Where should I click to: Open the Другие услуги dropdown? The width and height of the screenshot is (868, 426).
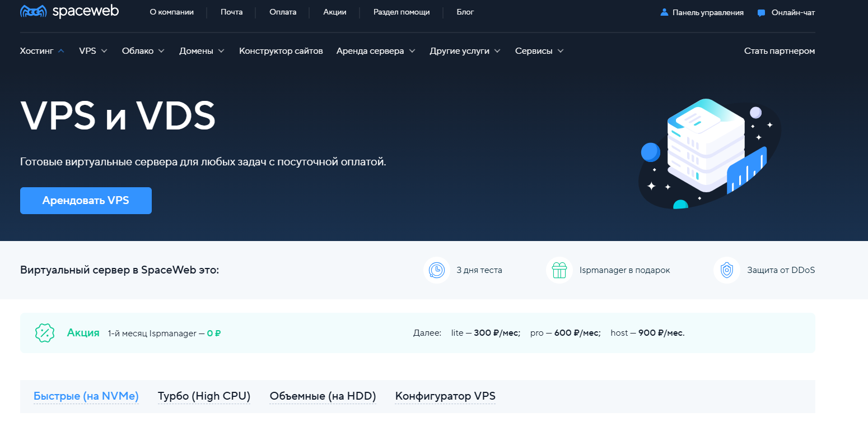pyautogui.click(x=465, y=51)
